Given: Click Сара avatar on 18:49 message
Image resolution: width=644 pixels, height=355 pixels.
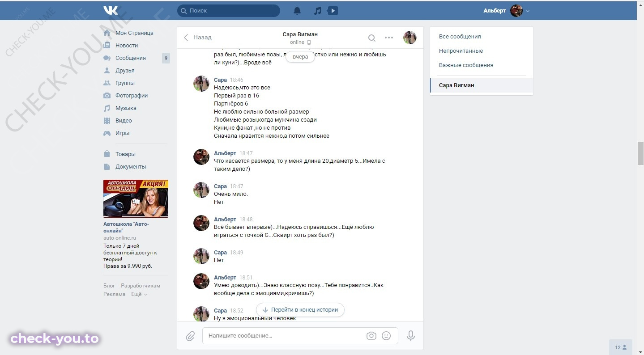Looking at the screenshot, I should click(201, 256).
